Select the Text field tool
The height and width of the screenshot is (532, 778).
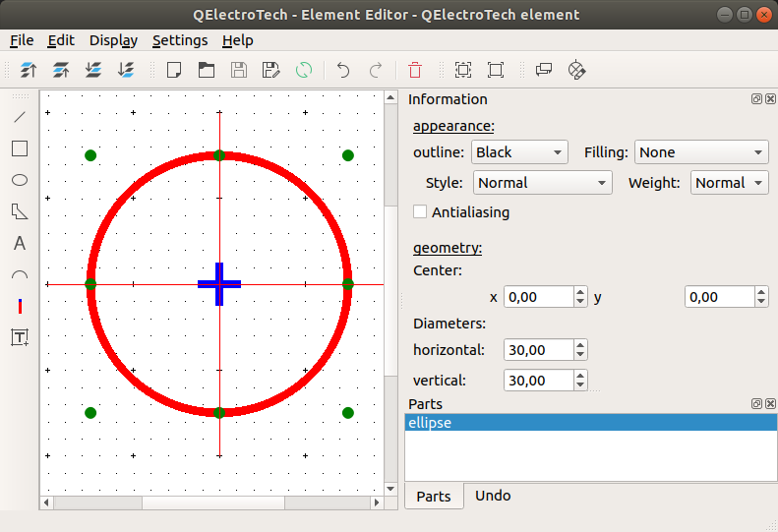[20, 337]
